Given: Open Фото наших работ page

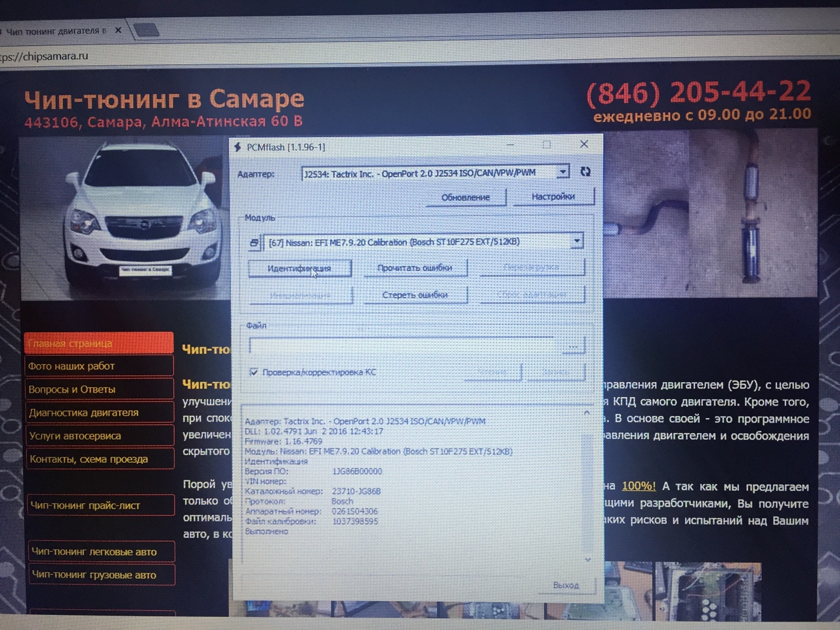Looking at the screenshot, I should pyautogui.click(x=99, y=366).
